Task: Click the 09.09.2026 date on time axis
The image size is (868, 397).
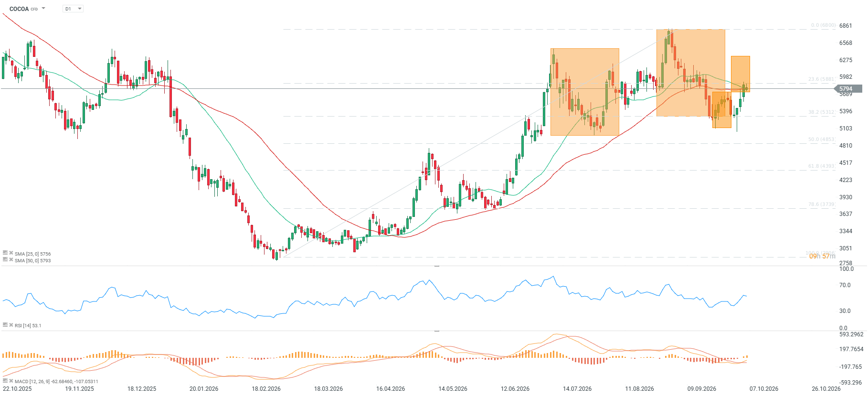Action: click(x=701, y=389)
